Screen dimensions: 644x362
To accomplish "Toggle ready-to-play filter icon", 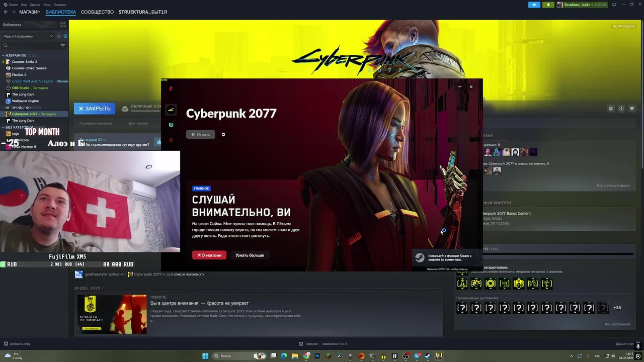I will [65, 36].
